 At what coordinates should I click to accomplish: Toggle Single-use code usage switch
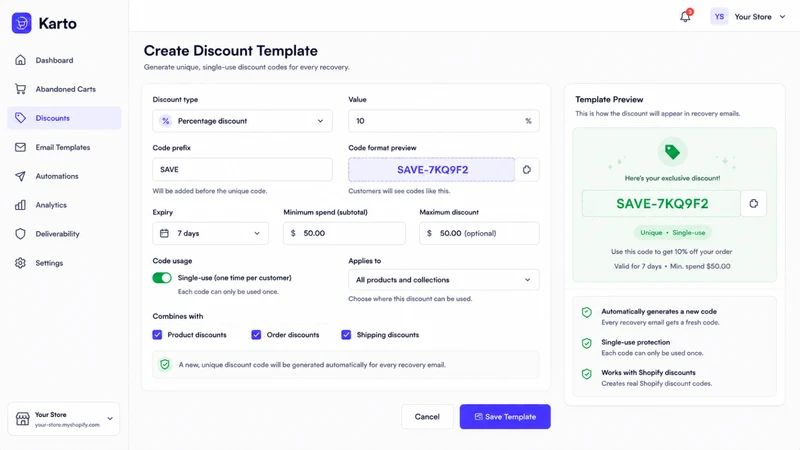click(162, 278)
